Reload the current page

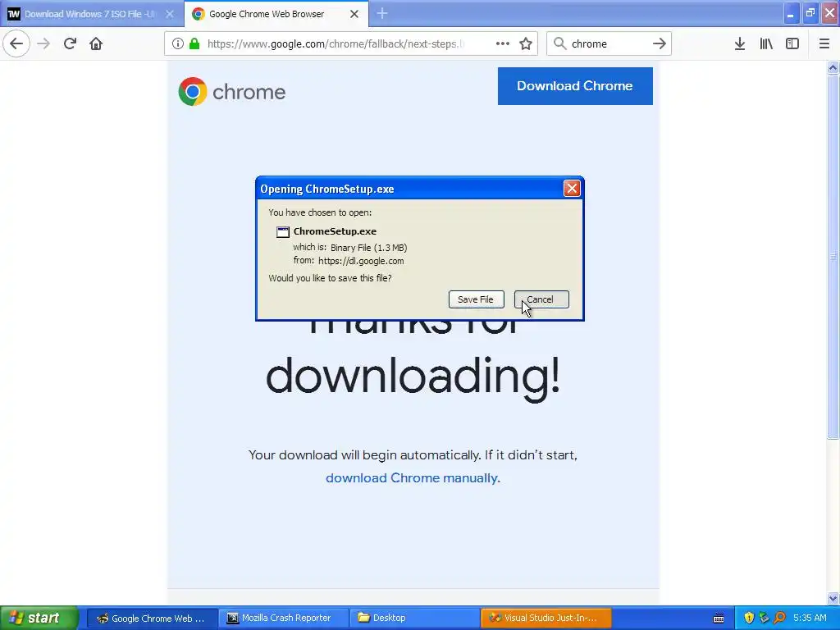pyautogui.click(x=70, y=43)
